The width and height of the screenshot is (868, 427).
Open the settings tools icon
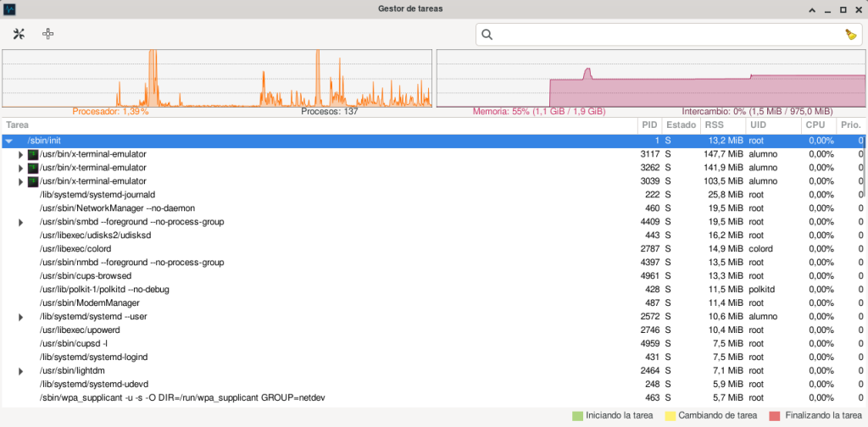[x=19, y=34]
